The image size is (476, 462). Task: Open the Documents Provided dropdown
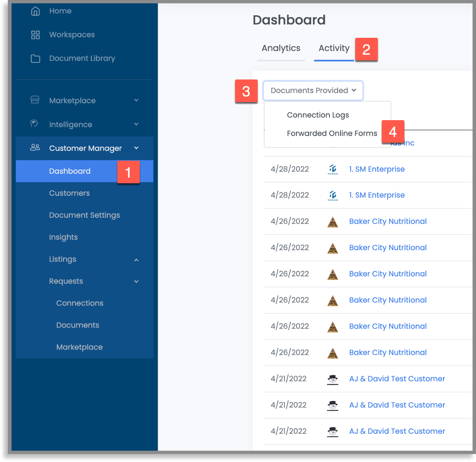pyautogui.click(x=313, y=90)
